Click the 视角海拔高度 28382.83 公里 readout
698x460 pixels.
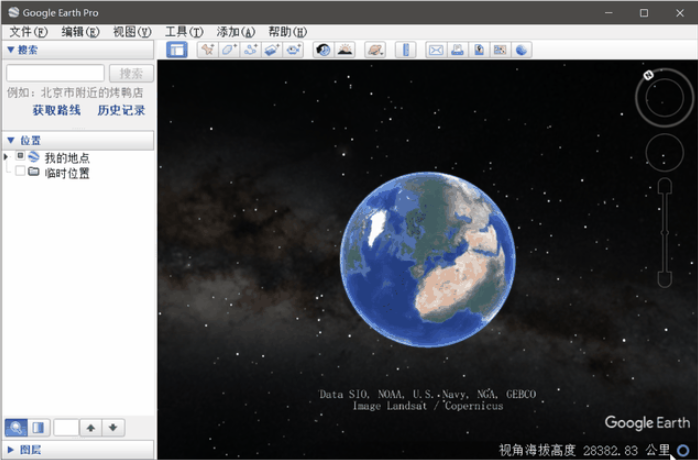tap(584, 450)
